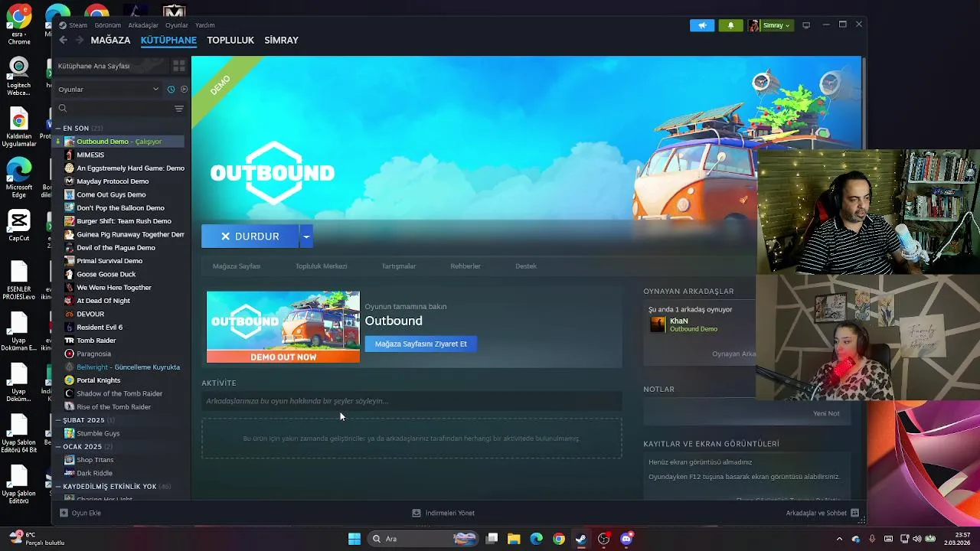This screenshot has width=980, height=551.
Task: Click the taskbar Ara search box
Action: (x=424, y=539)
